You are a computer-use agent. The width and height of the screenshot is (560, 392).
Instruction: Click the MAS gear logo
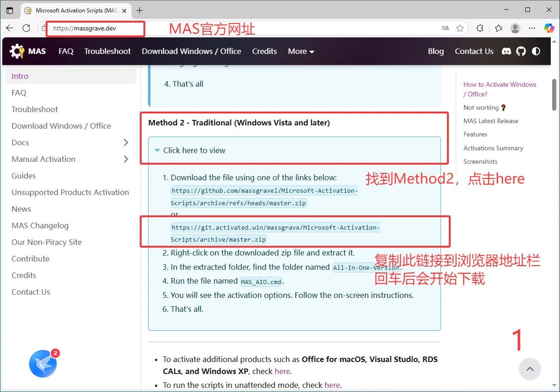pos(17,51)
